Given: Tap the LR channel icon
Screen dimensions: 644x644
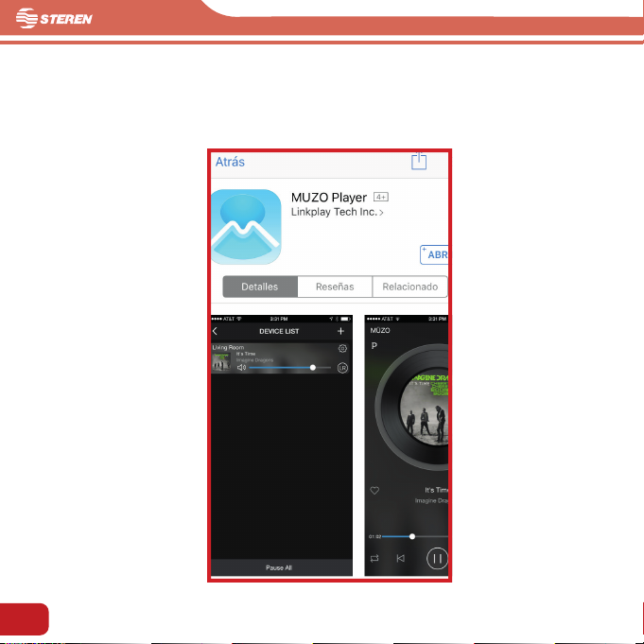Looking at the screenshot, I should click(x=342, y=368).
